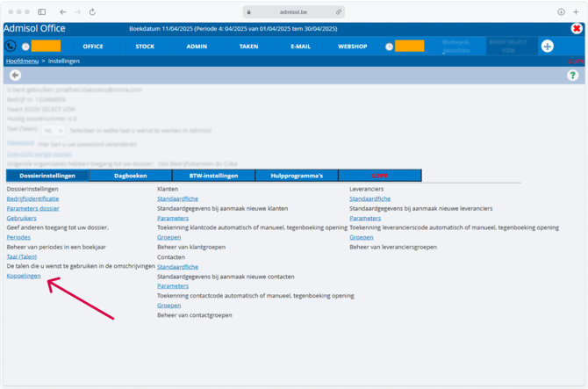Open the OFFICE menu
Screen dimensions: 588x389
pyautogui.click(x=93, y=47)
